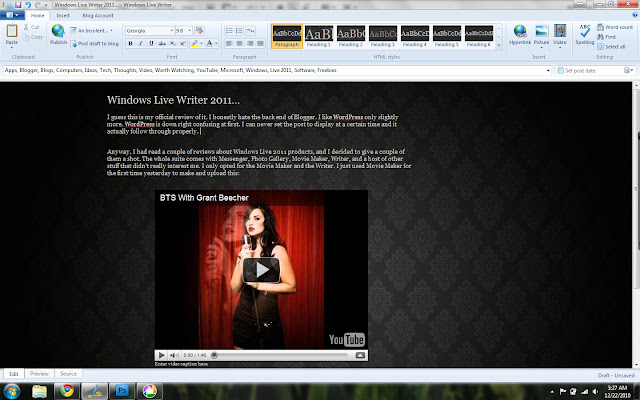Click the video progress slider knob
The width and height of the screenshot is (640, 400).
coord(214,355)
